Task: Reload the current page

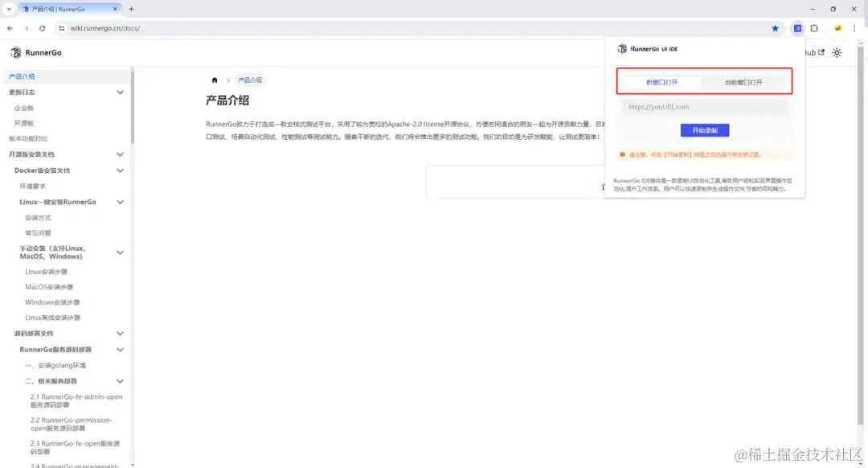Action: pyautogui.click(x=42, y=28)
